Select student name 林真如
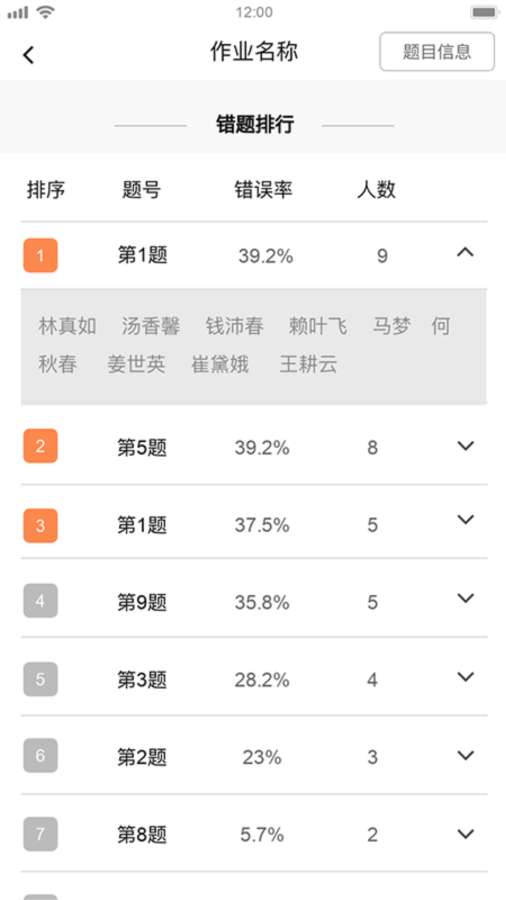Viewport: 506px width, 900px height. (67, 327)
